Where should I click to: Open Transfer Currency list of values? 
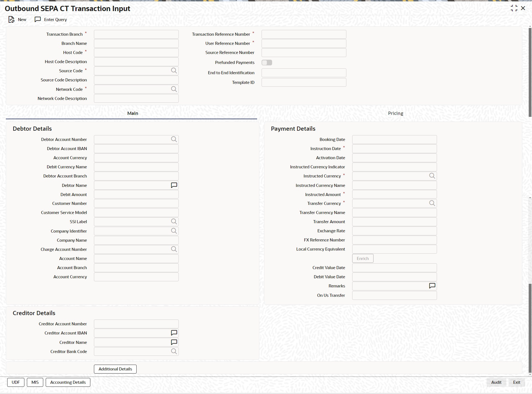click(432, 203)
